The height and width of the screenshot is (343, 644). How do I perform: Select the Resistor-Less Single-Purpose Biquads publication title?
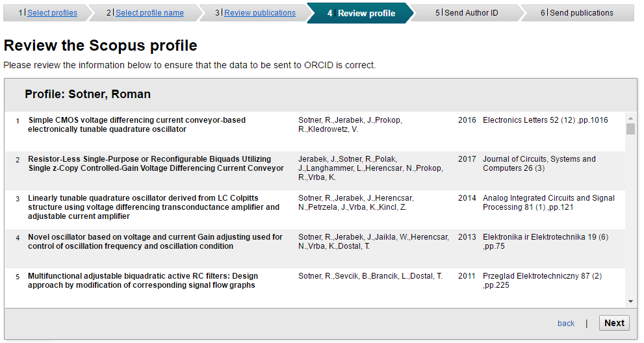coord(155,164)
